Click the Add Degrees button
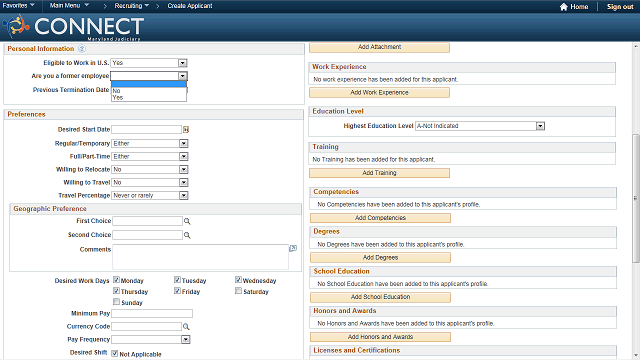The width and height of the screenshot is (640, 360). click(380, 258)
